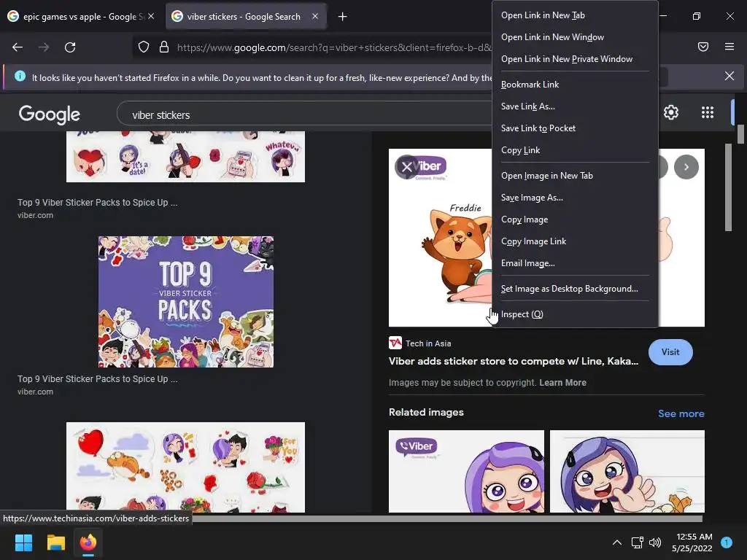
Task: Choose 'Open Image in New Tab'
Action: click(575, 176)
